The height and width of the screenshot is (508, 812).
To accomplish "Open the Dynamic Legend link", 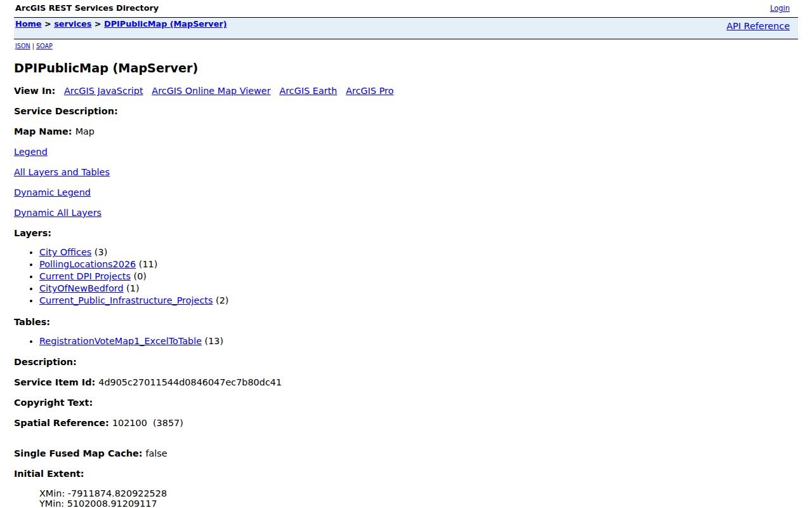I will point(52,192).
